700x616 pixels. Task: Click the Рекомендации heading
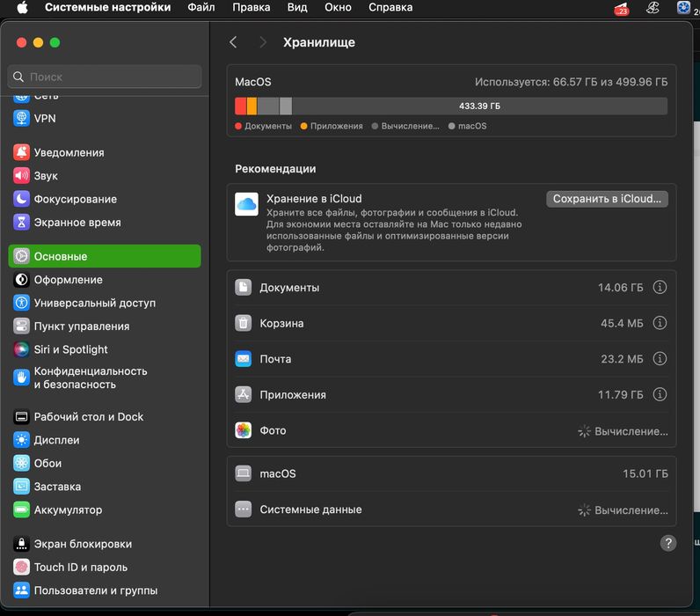tap(275, 169)
